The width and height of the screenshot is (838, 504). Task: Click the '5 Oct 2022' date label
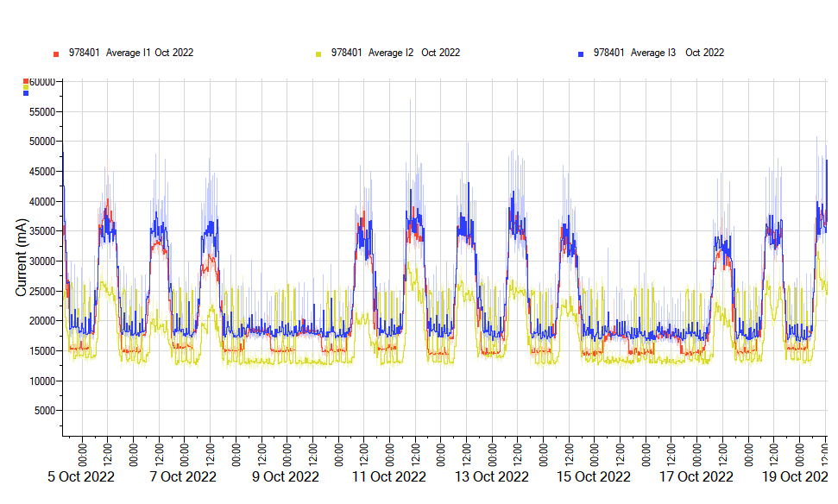[81, 476]
